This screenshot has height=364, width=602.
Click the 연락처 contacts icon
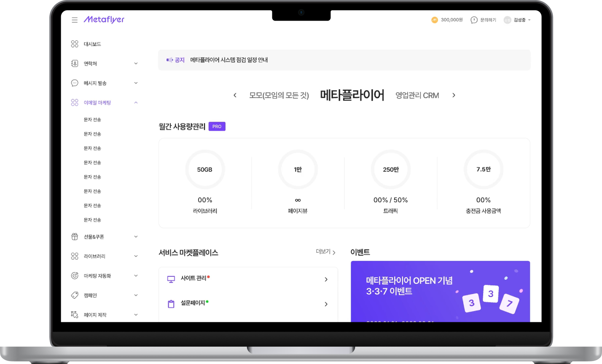click(75, 63)
